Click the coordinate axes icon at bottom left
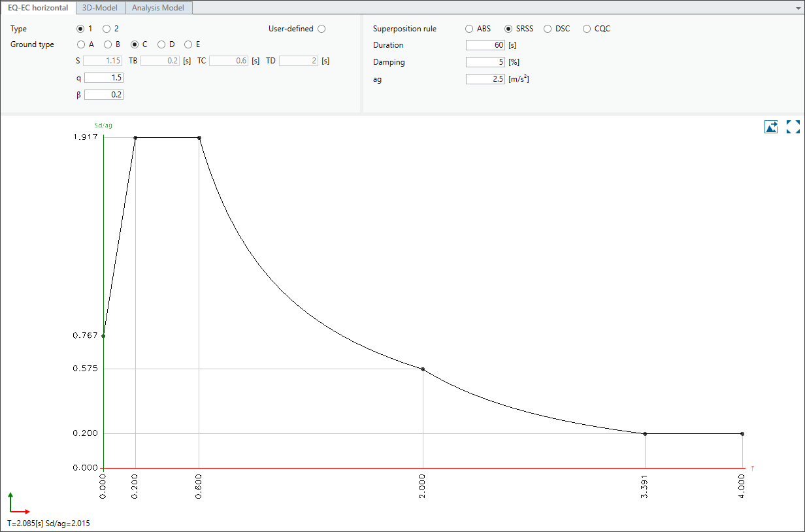The image size is (805, 532). click(19, 504)
